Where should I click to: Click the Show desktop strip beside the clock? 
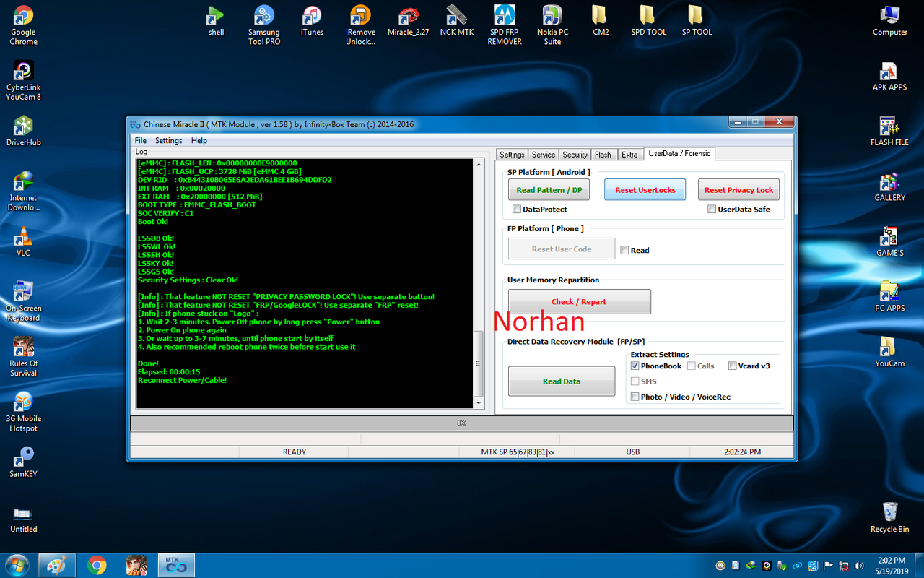[x=919, y=565]
